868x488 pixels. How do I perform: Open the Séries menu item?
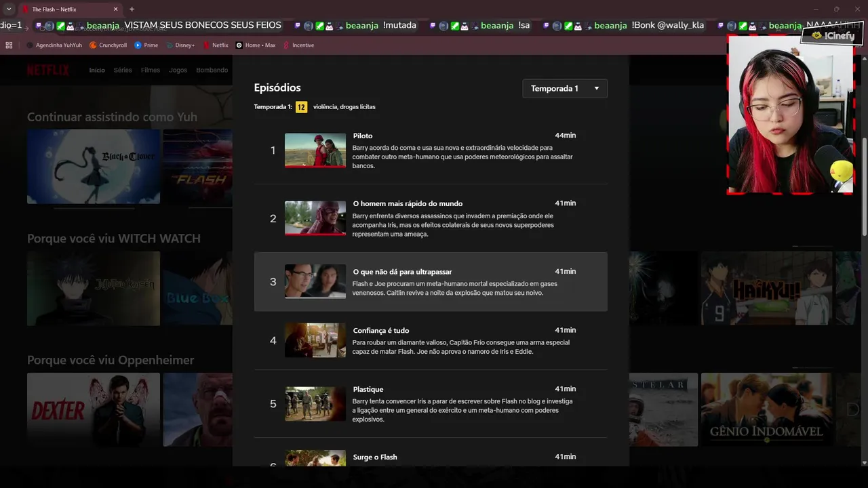point(123,70)
